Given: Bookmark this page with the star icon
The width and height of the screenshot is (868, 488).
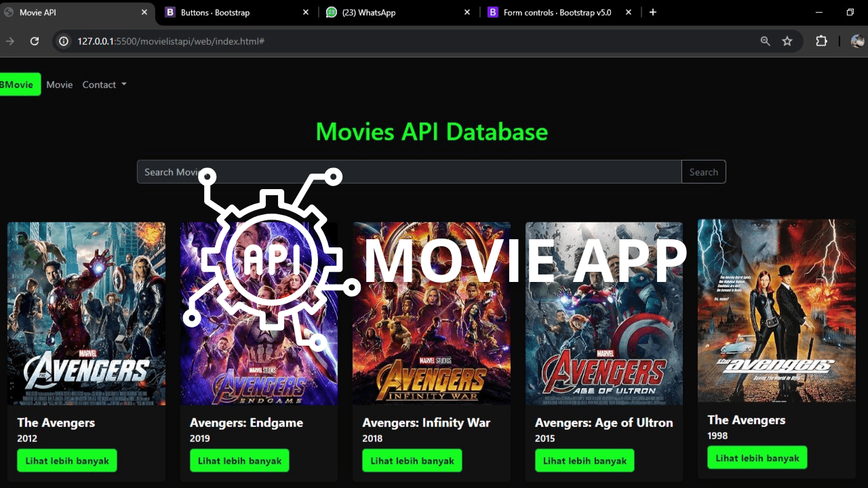Looking at the screenshot, I should [x=787, y=41].
